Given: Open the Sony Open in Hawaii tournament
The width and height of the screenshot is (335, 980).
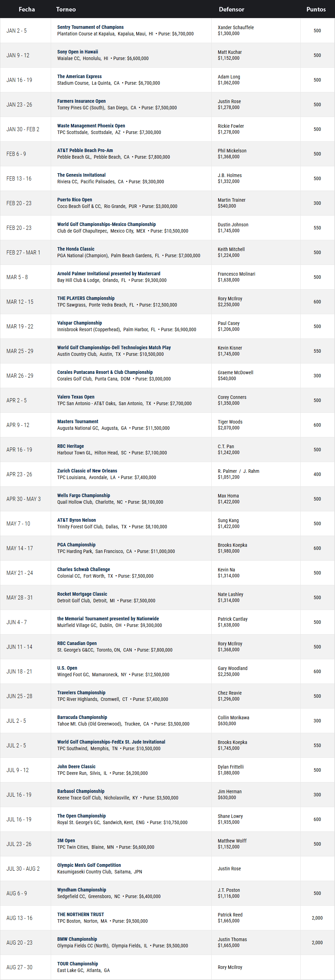Looking at the screenshot, I should point(77,52).
